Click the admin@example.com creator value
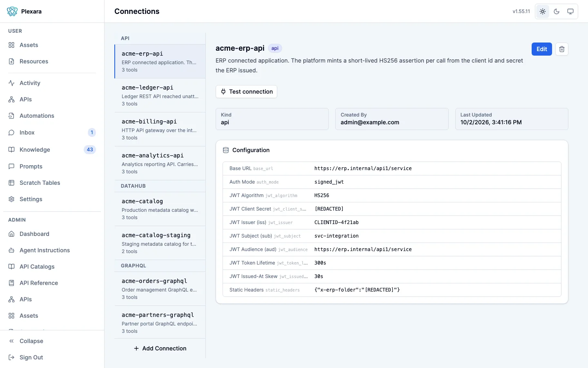The height and width of the screenshot is (368, 588). 370,122
